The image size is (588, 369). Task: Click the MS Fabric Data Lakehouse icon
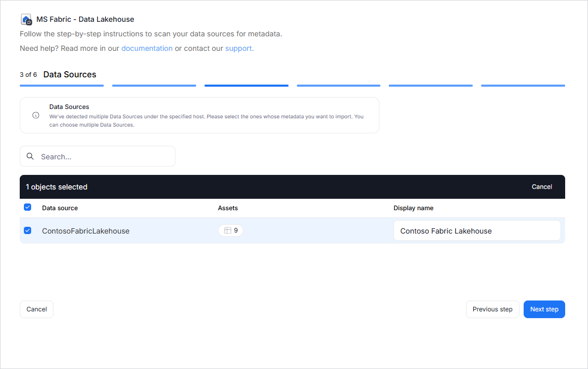click(26, 20)
